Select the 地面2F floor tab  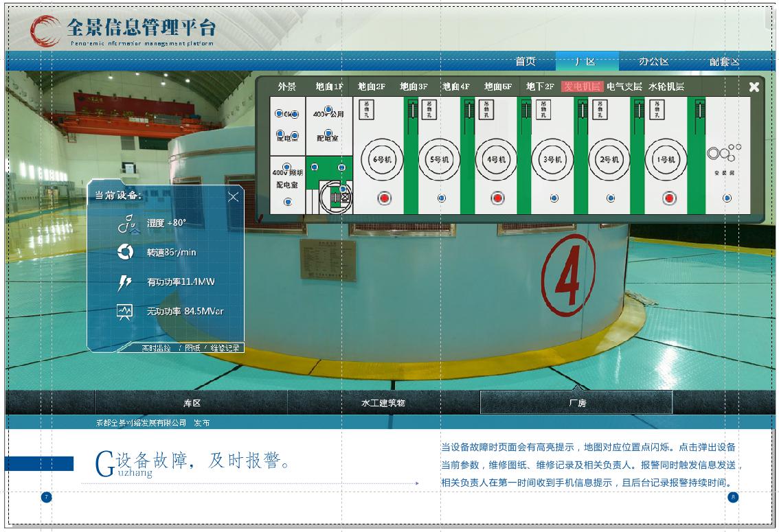(371, 87)
